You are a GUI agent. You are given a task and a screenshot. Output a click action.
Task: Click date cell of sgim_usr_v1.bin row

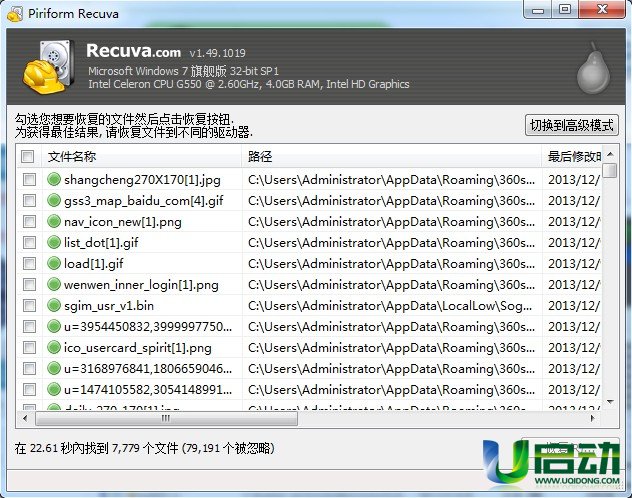point(574,306)
